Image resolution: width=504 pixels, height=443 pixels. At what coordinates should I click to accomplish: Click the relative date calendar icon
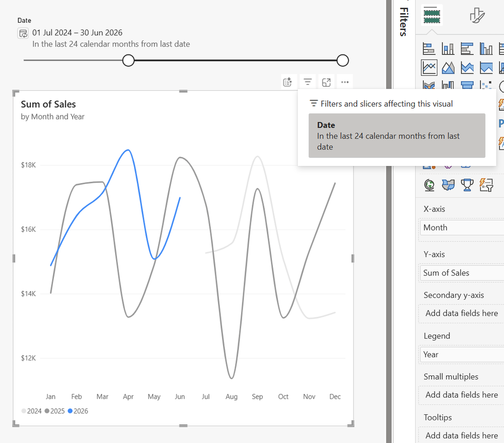(x=23, y=33)
